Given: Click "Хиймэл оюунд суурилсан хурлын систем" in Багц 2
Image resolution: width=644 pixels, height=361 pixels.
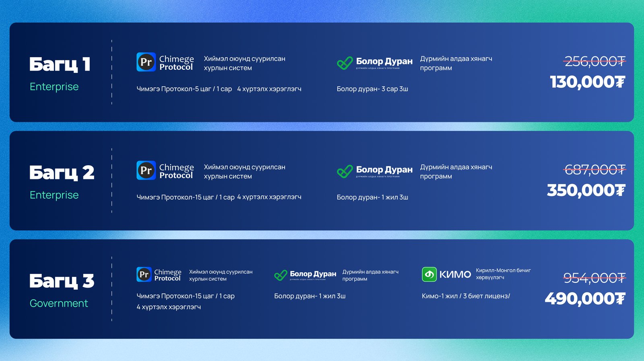Looking at the screenshot, I should coord(245,172).
